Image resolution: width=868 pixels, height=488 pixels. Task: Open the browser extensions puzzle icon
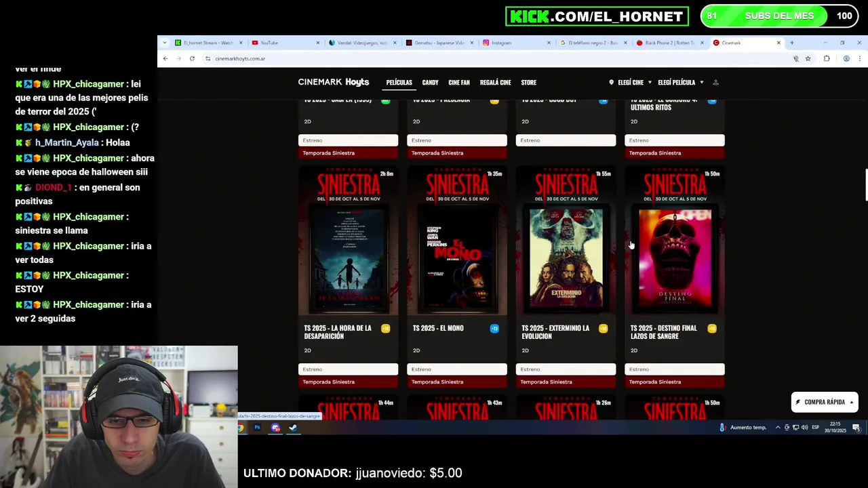827,58
